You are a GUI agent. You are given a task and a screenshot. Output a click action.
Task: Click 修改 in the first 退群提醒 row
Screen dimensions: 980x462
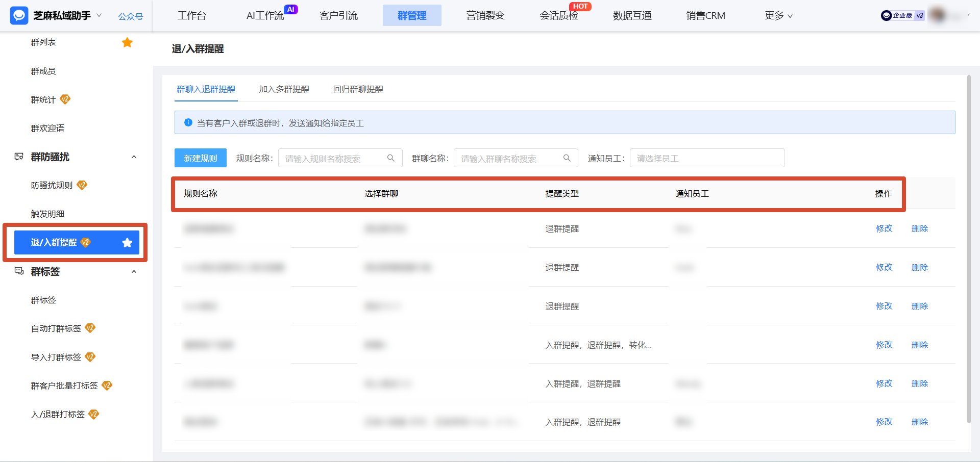(x=884, y=228)
